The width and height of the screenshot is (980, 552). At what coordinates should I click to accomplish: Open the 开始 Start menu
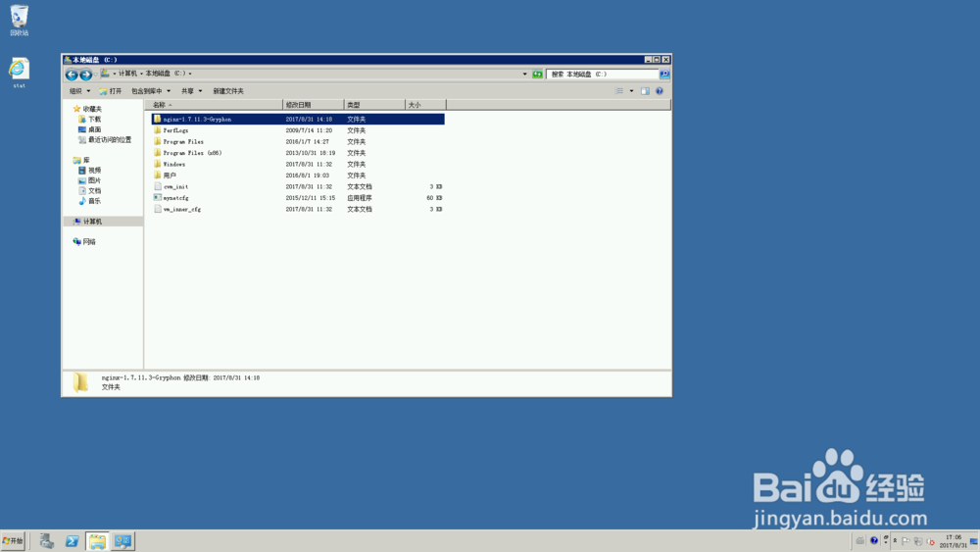click(13, 541)
